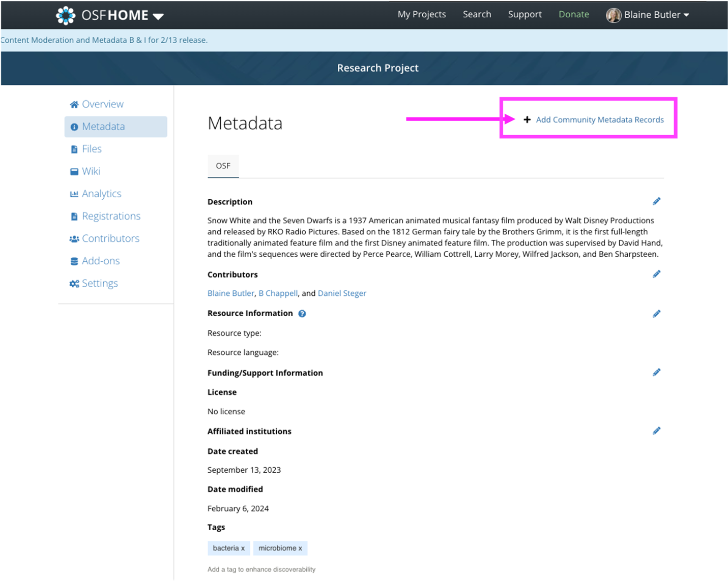Click the Analytics chart icon
The image size is (728, 581).
pos(74,194)
